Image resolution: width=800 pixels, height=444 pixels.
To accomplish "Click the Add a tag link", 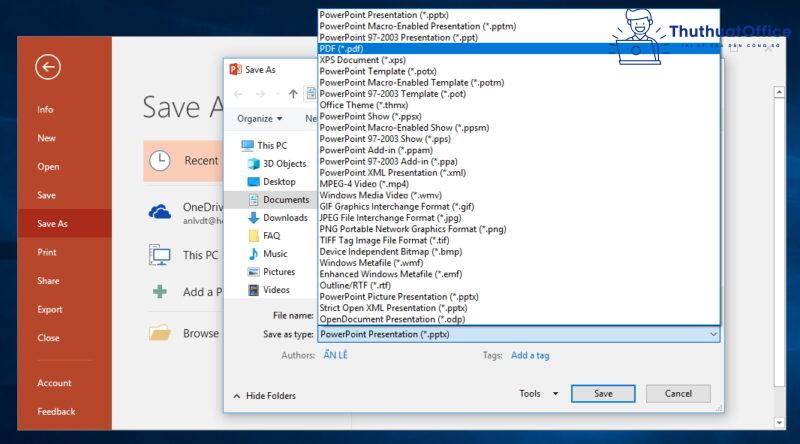I will tap(530, 355).
